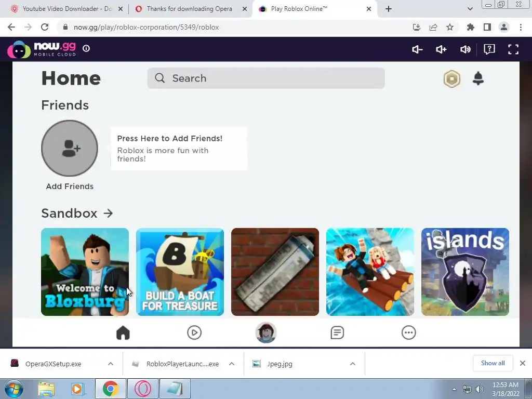Open the now.gg help question icon
This screenshot has width=532, height=399.
click(489, 49)
